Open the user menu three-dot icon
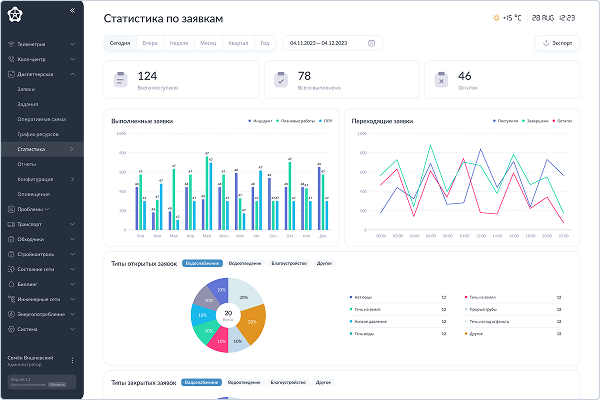The width and height of the screenshot is (600, 400). pyautogui.click(x=72, y=361)
